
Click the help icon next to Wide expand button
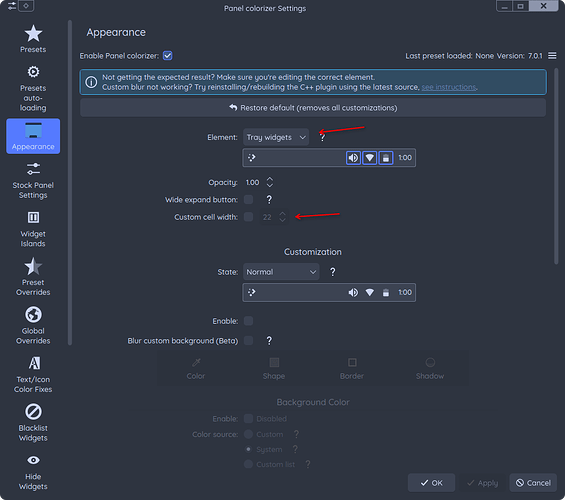(269, 200)
